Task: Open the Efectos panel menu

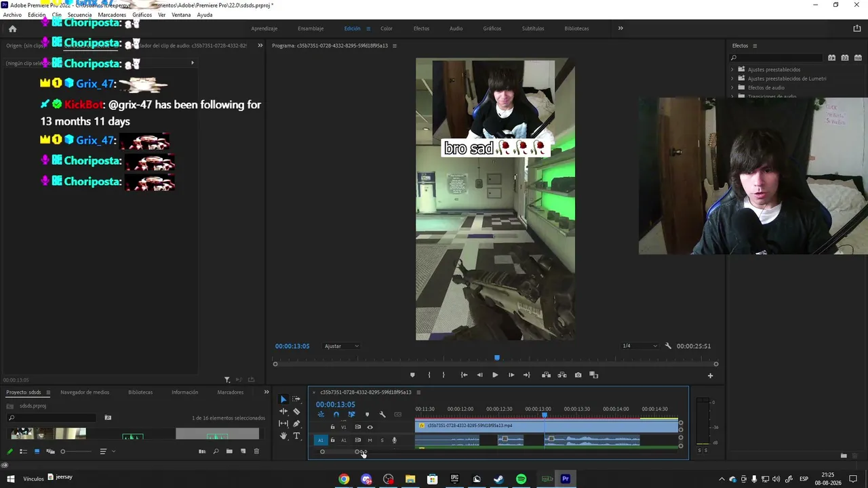Action: click(x=755, y=46)
